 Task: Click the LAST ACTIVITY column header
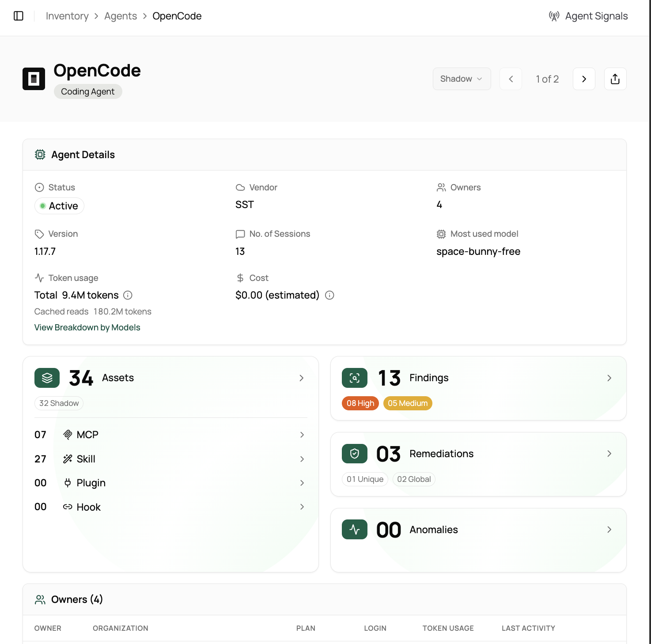click(x=528, y=628)
